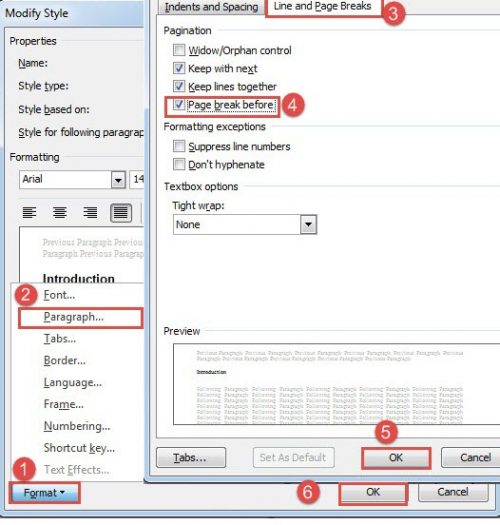
Task: Choose Font... from Format menu
Action: pos(59,295)
